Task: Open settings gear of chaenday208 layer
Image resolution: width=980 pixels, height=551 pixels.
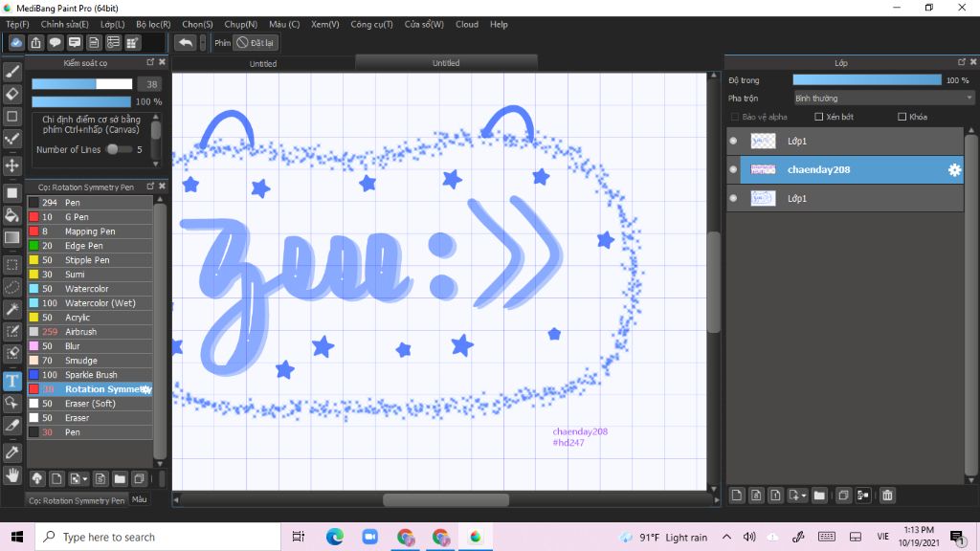Action: point(954,170)
